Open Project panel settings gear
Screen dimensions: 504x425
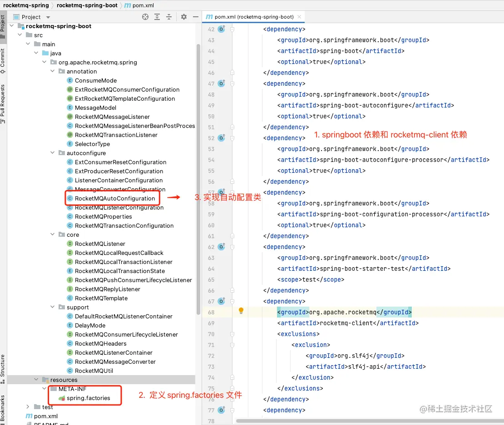pos(183,17)
